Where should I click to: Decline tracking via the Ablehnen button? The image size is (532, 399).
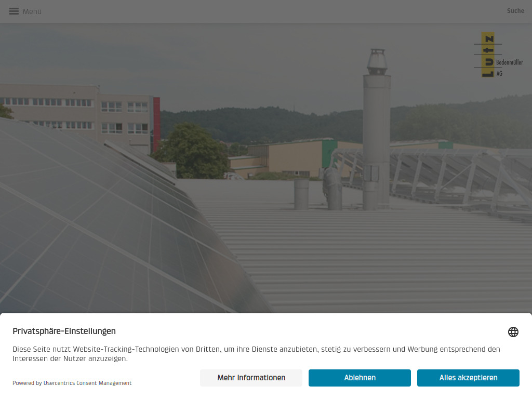tap(360, 378)
